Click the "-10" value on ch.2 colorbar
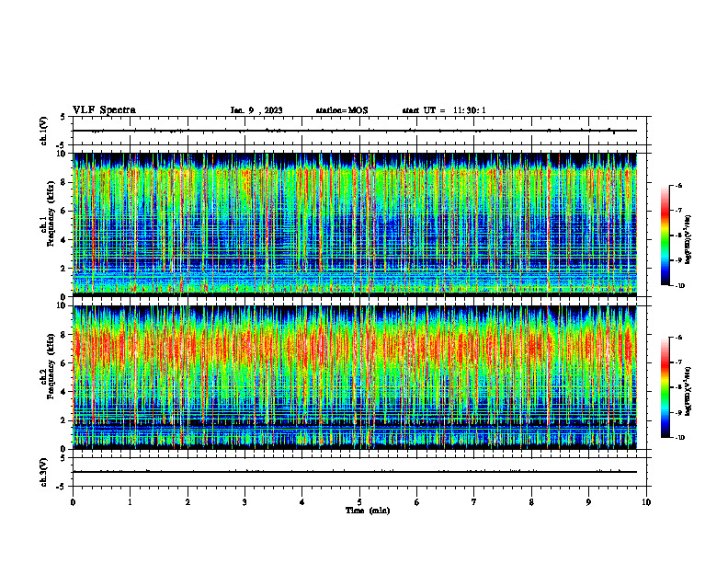The width and height of the screenshot is (728, 563). click(x=680, y=438)
